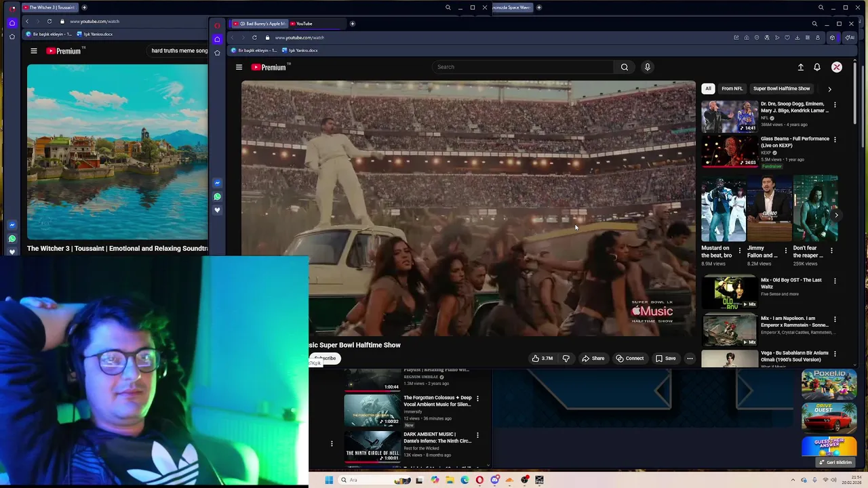868x488 pixels.
Task: Open Opera browser from the taskbar
Action: click(479, 480)
